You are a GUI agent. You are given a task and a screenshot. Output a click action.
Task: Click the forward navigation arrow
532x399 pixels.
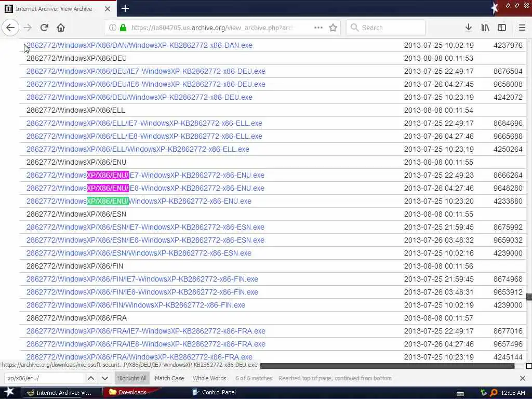[x=28, y=28]
